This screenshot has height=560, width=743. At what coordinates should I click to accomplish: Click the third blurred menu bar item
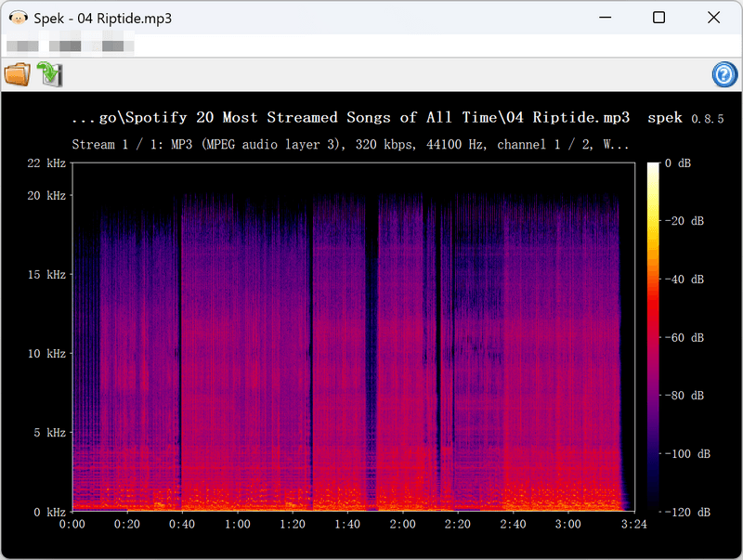112,46
